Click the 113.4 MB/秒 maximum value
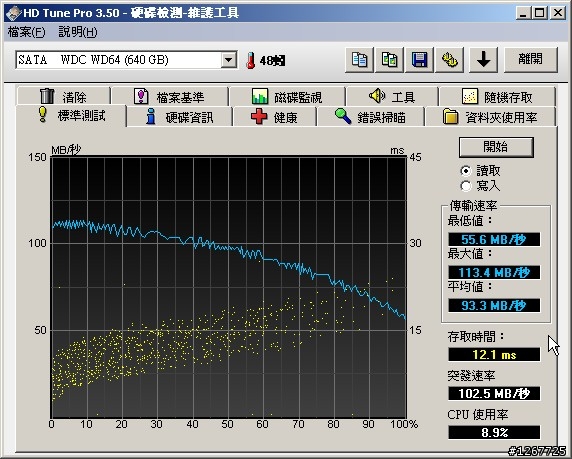Viewport: 572px width, 459px height. [494, 272]
